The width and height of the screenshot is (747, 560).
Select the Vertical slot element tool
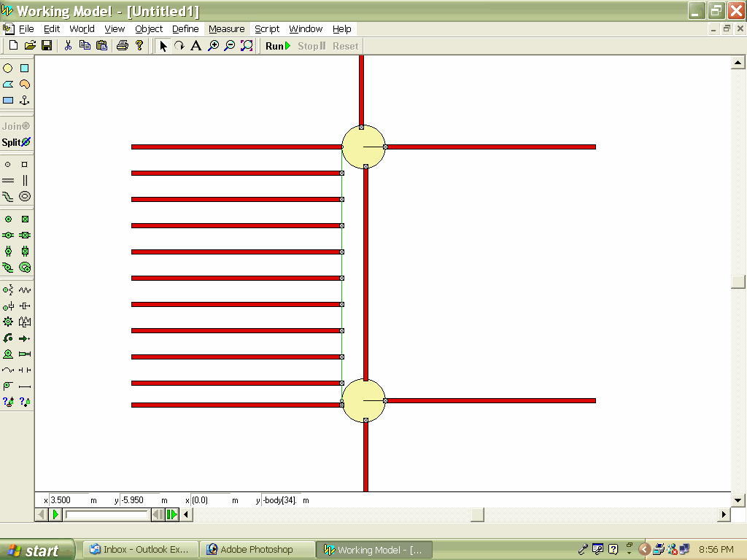[24, 181]
